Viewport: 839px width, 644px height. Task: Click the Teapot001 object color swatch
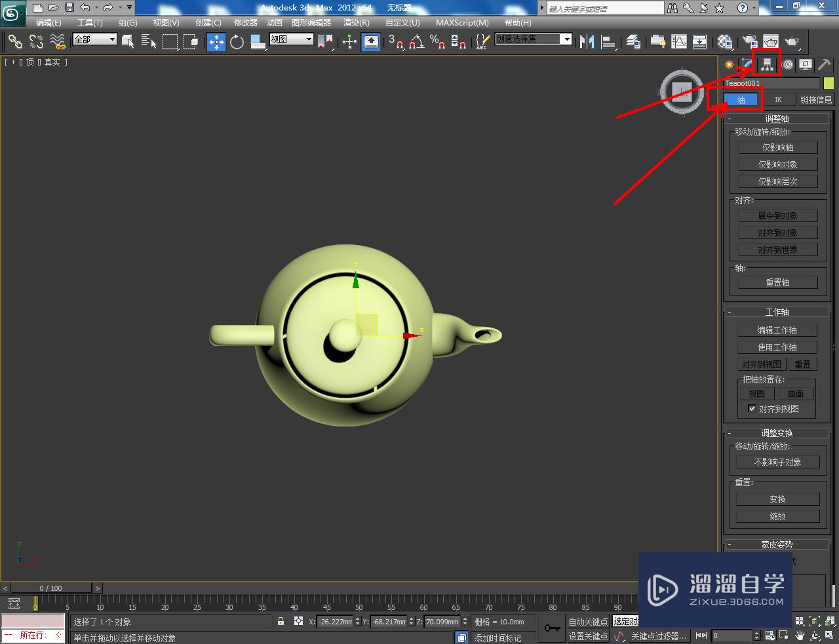(829, 83)
